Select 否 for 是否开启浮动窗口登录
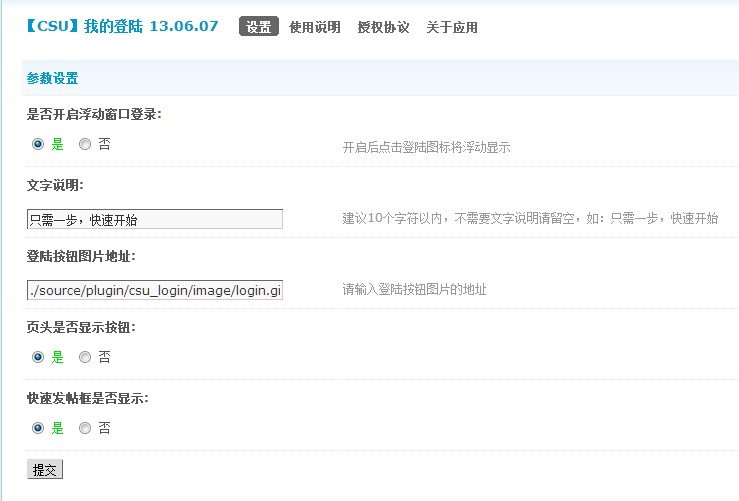 point(85,144)
